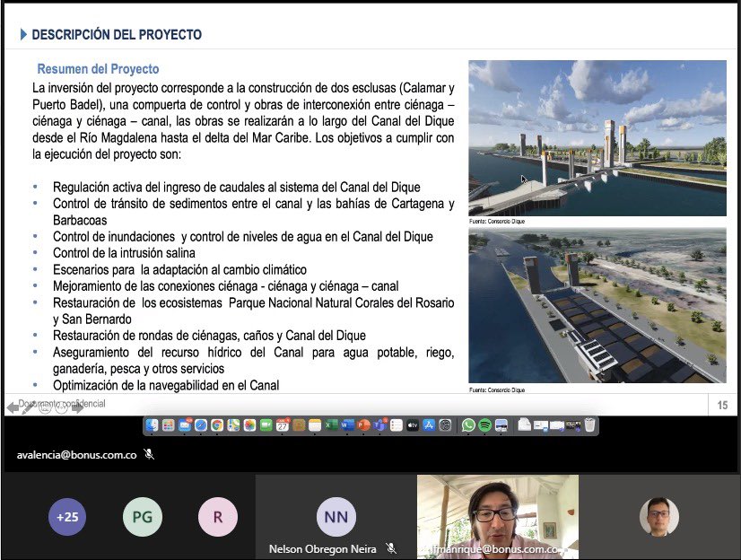Image resolution: width=741 pixels, height=560 pixels.
Task: Launch PowerPoint from the Dock
Action: tap(363, 425)
